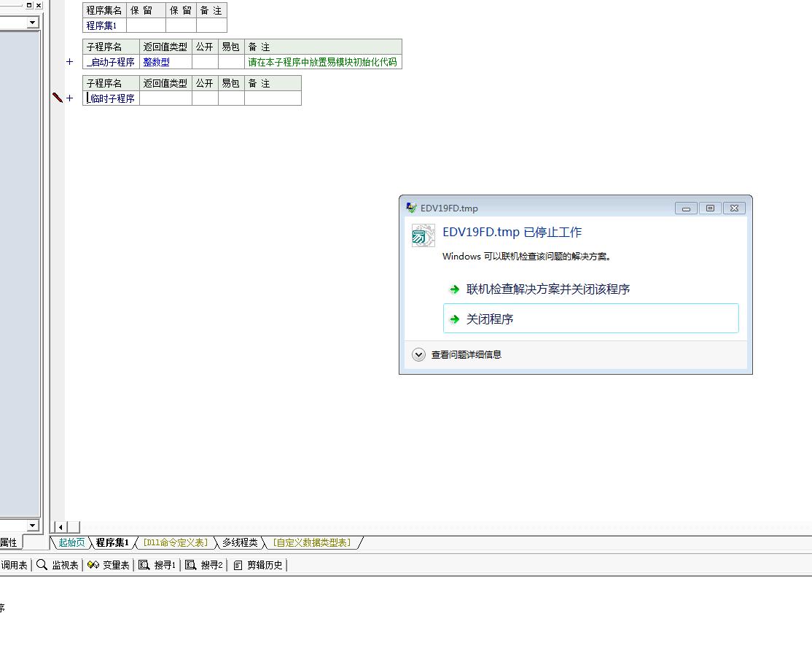
Task: Open the 搜寻1 search results icon
Action: [144, 565]
